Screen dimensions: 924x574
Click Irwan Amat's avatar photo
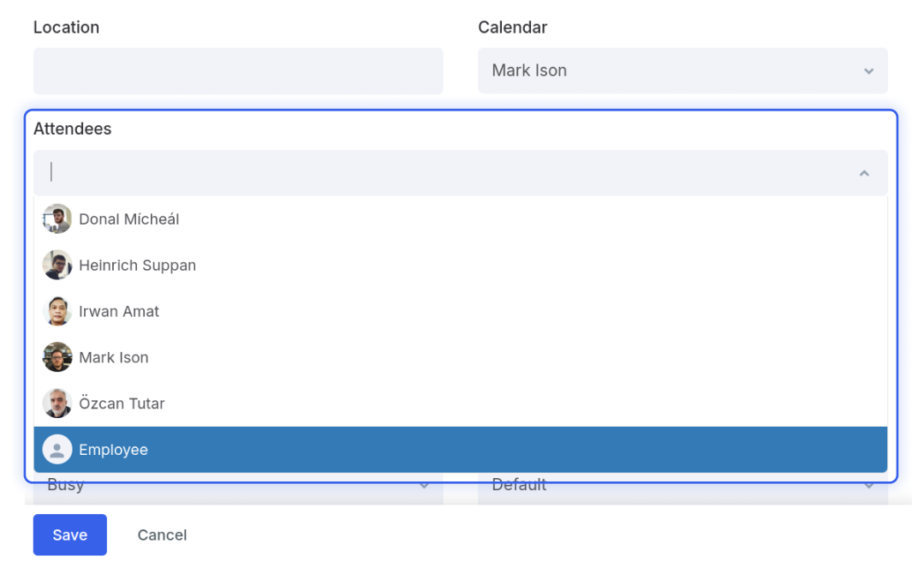[x=57, y=311]
